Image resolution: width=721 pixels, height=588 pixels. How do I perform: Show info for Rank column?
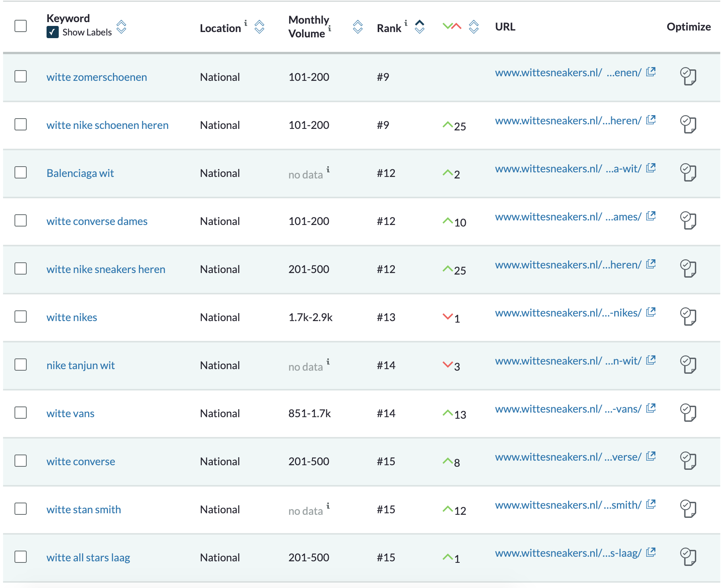(406, 23)
